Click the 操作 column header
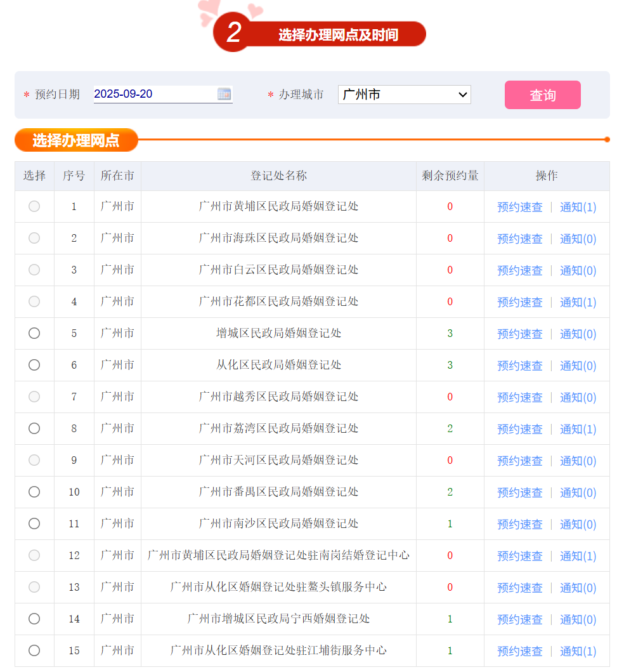 click(x=547, y=176)
